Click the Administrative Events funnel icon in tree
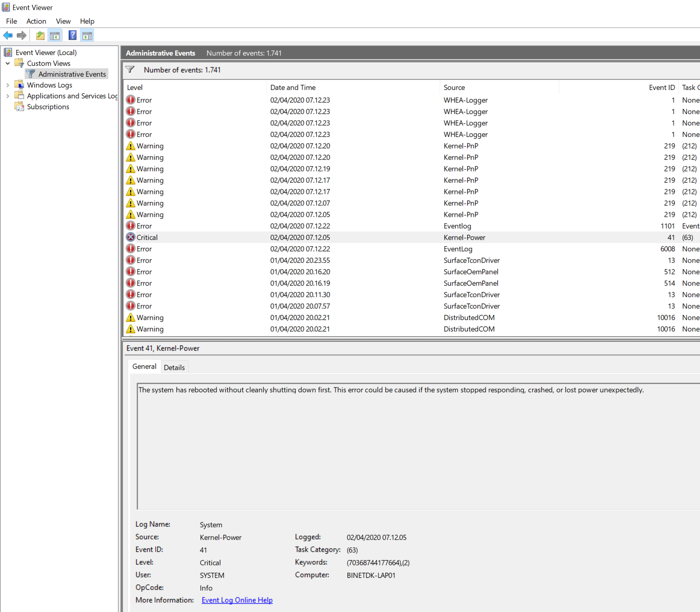This screenshot has height=612, width=700. (x=31, y=74)
